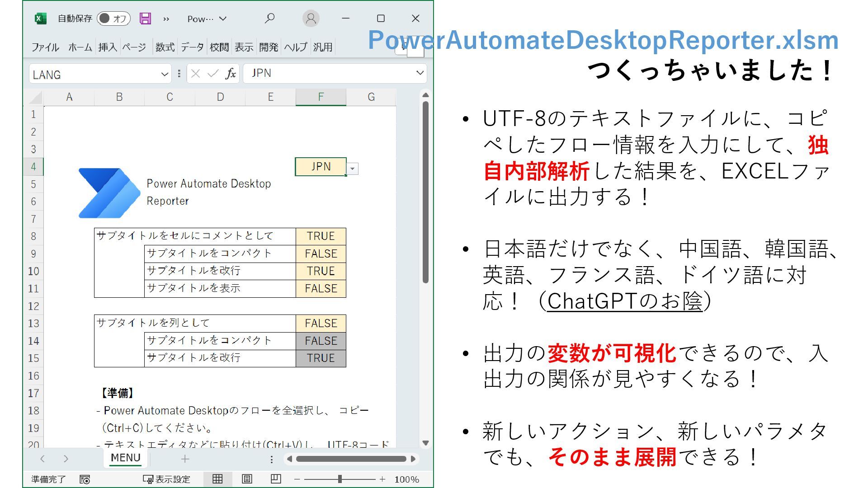Open the Name Box LANG dropdown
868x488 pixels.
(x=165, y=74)
